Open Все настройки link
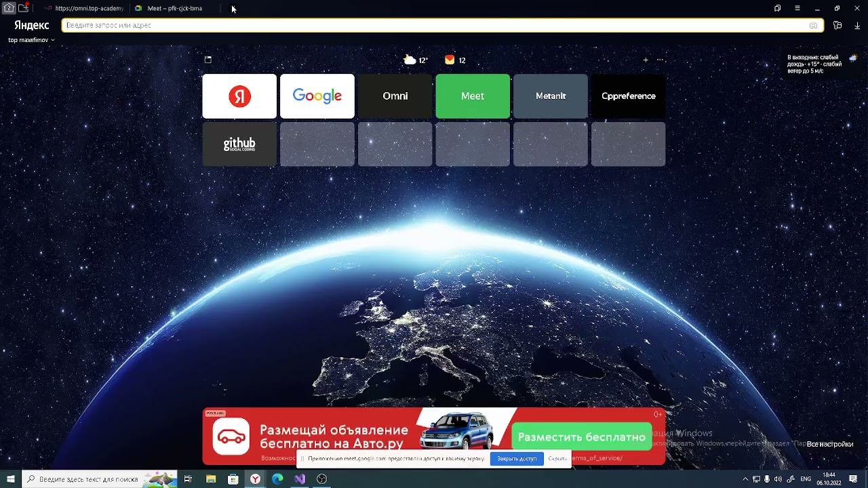 point(830,444)
